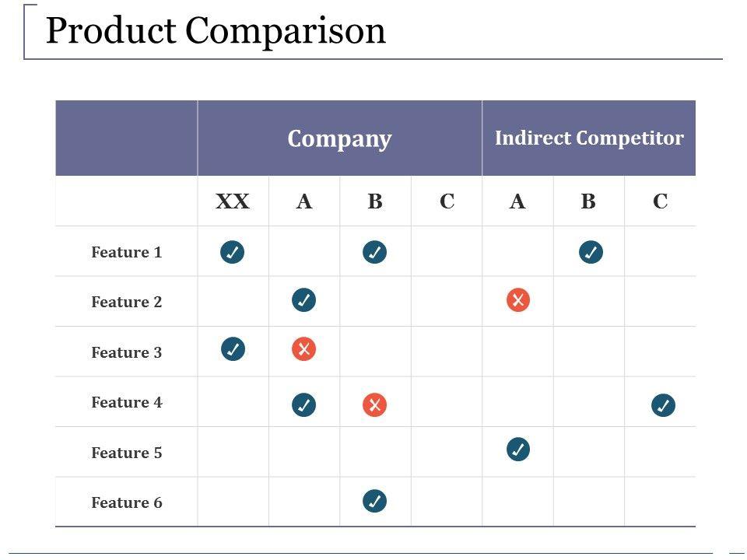Select the Feature 6 row label
Viewport: 747px width, 560px height.
point(127,502)
